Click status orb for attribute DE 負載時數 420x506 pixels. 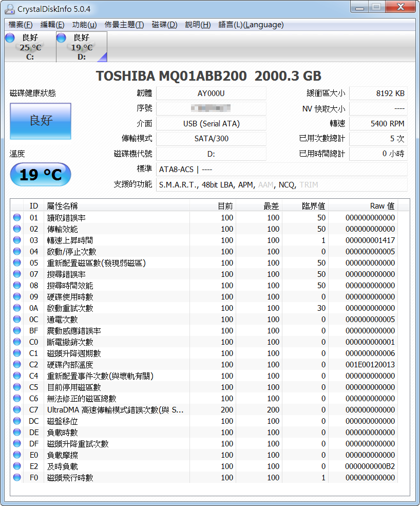pos(17,432)
